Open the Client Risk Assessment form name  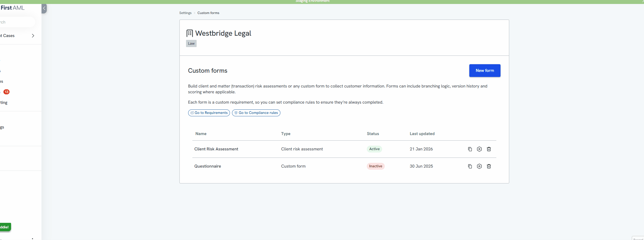[x=216, y=149]
